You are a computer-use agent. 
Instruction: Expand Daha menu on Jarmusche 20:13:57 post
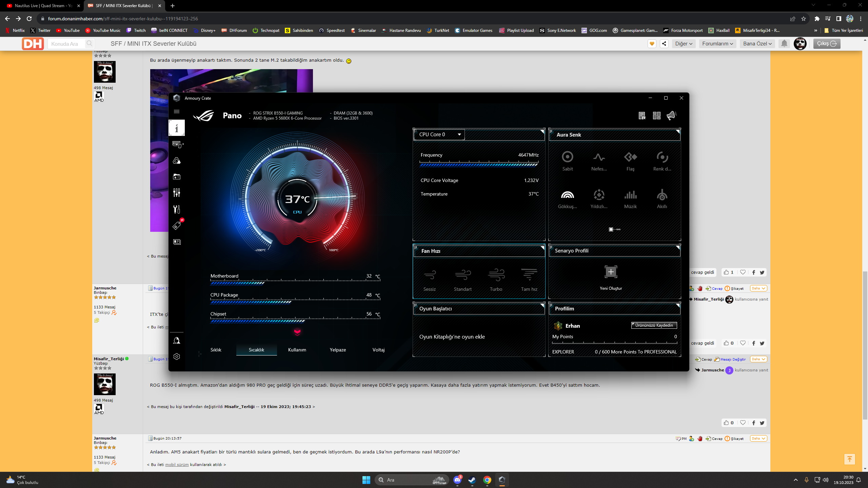(758, 439)
